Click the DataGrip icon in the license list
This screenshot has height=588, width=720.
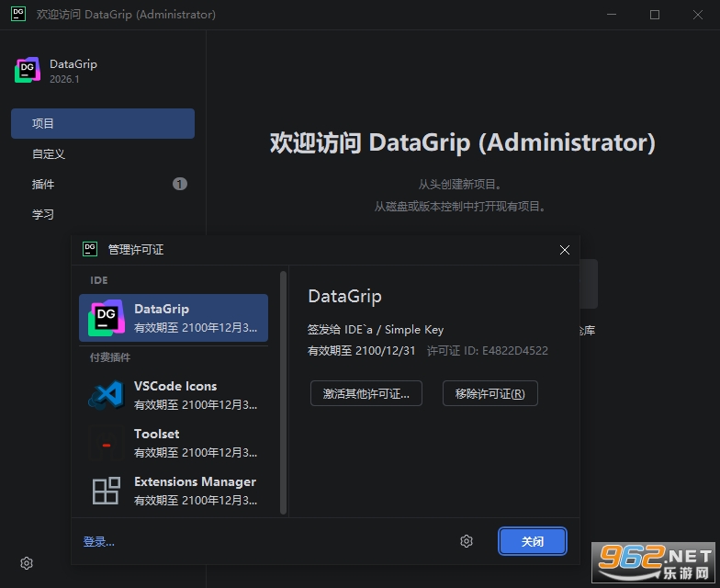pos(107,318)
